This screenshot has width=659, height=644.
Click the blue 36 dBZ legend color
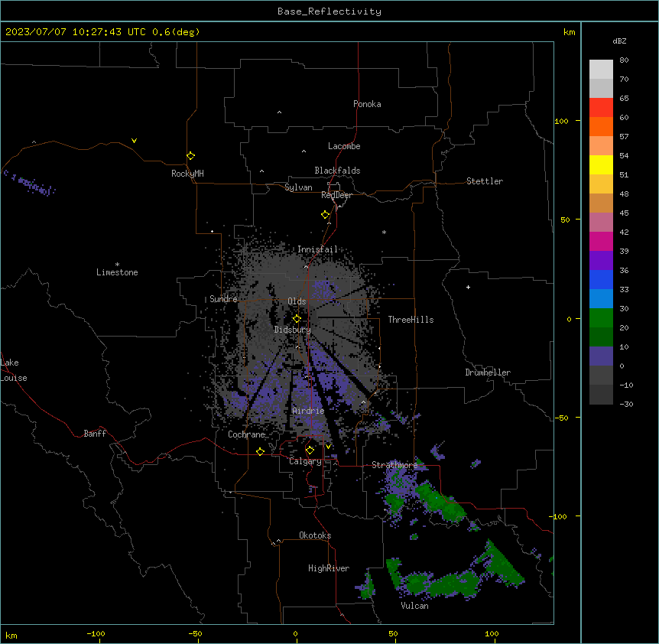point(601,279)
